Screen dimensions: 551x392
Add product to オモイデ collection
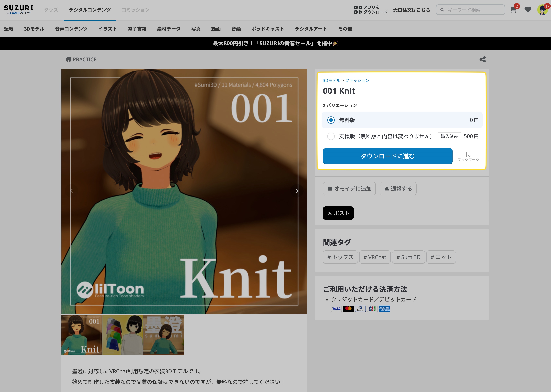(x=349, y=189)
